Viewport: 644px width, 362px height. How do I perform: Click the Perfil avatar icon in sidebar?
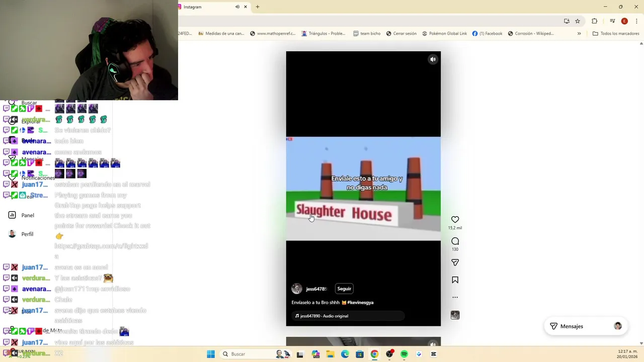12,234
